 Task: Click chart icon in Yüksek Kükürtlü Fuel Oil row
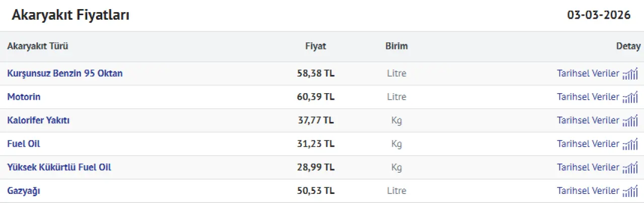[x=630, y=168]
